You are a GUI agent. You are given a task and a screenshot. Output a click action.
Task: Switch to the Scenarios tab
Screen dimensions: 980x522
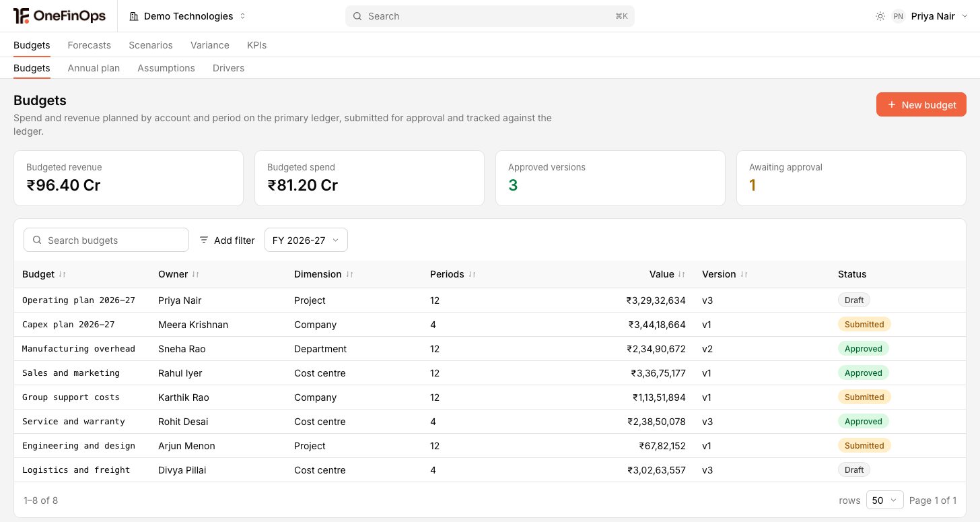point(151,45)
